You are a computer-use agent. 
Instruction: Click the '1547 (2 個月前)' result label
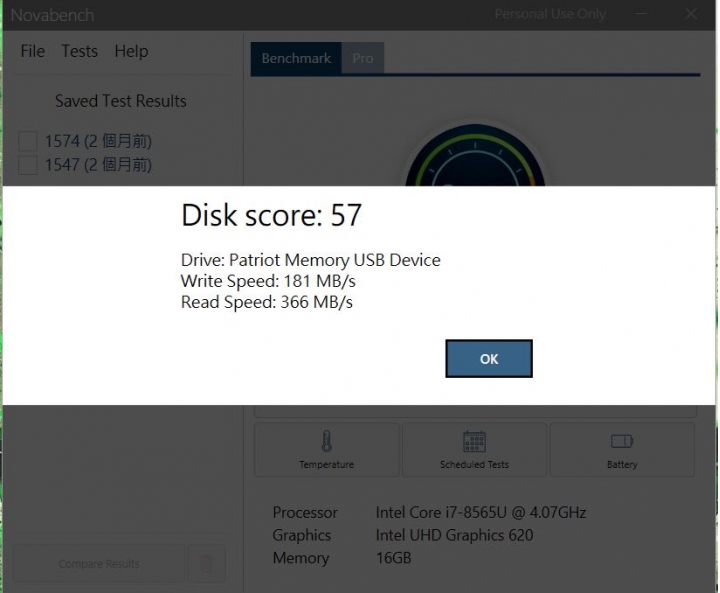(x=98, y=165)
